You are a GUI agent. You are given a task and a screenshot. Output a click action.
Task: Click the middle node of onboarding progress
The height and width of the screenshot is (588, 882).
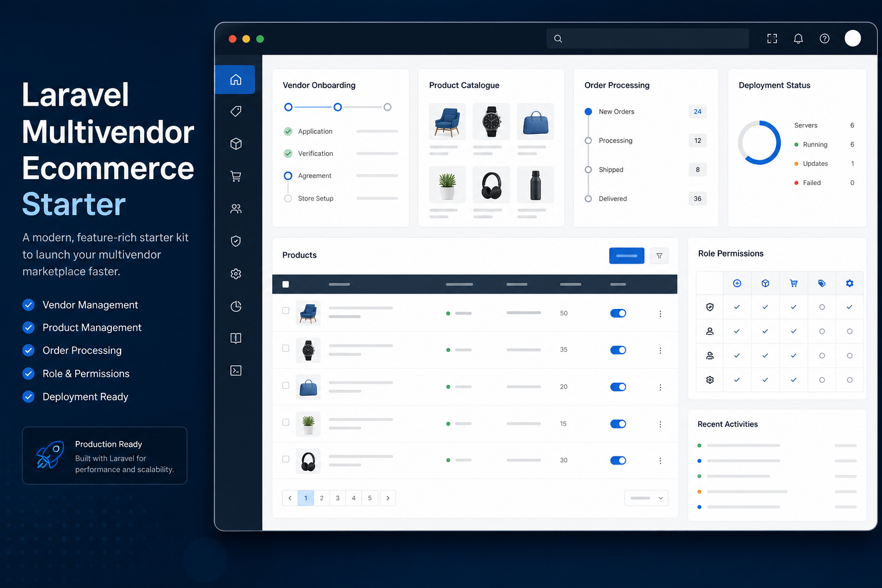click(338, 107)
